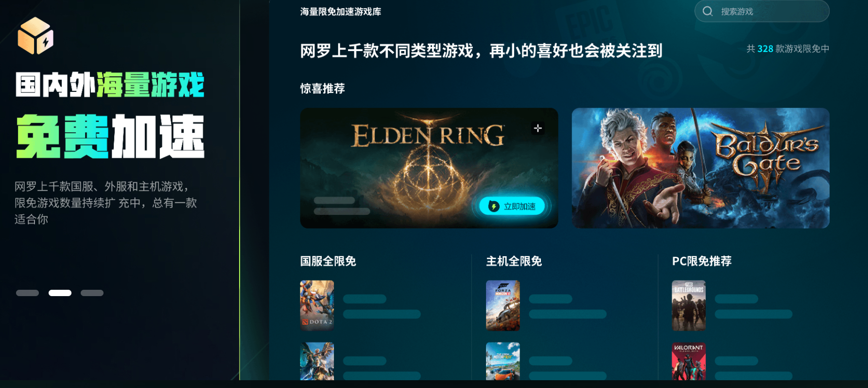The height and width of the screenshot is (388, 868).
Task: Jump to the third carousel slide indicator
Action: (x=92, y=293)
